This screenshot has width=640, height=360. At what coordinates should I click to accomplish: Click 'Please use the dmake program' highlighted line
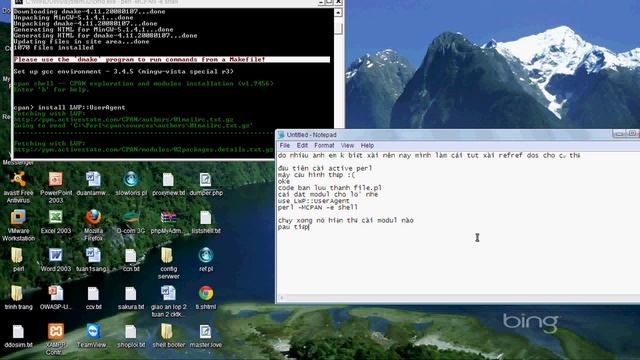(x=171, y=60)
